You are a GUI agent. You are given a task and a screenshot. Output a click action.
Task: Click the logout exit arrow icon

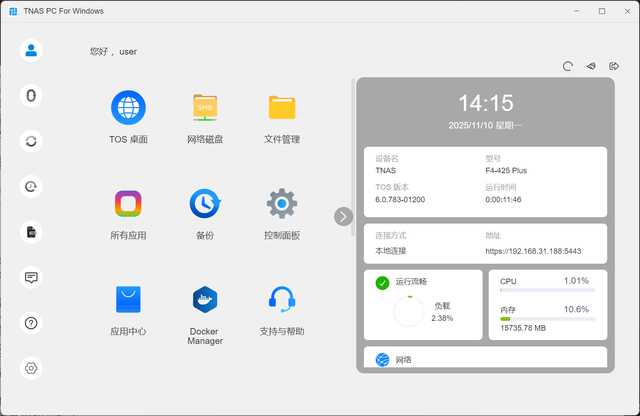613,66
